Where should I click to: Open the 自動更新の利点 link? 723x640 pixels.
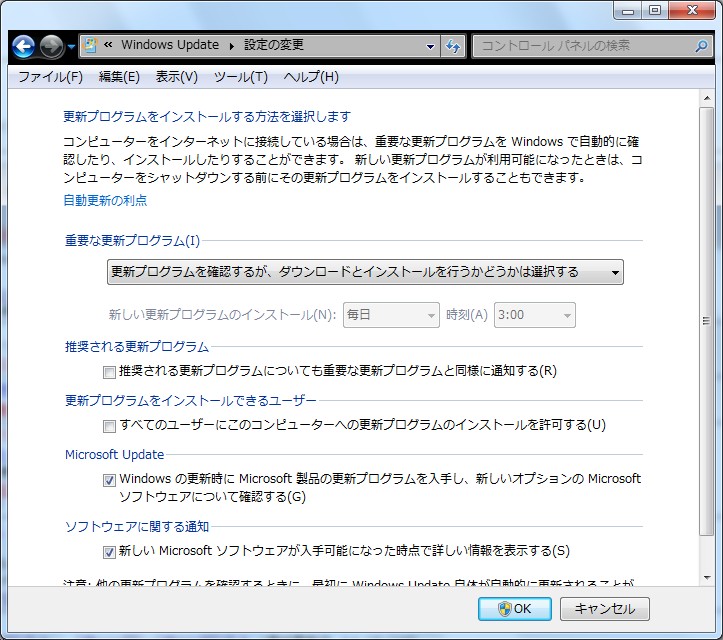coord(105,200)
